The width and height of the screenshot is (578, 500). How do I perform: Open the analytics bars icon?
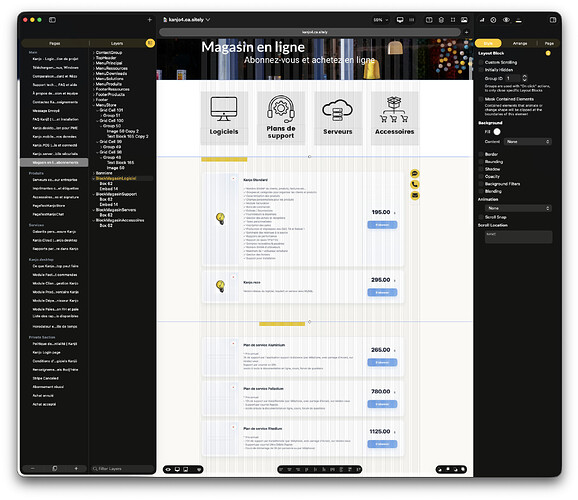(x=482, y=20)
